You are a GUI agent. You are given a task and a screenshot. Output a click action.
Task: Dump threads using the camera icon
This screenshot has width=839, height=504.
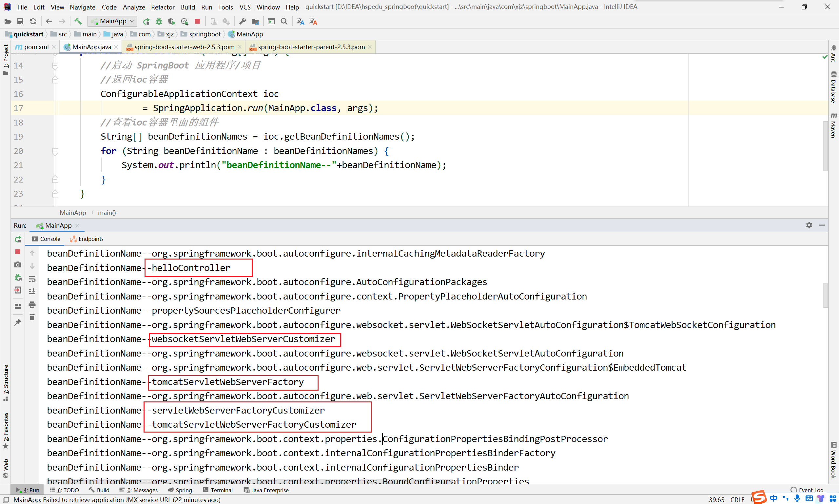pos(18,264)
